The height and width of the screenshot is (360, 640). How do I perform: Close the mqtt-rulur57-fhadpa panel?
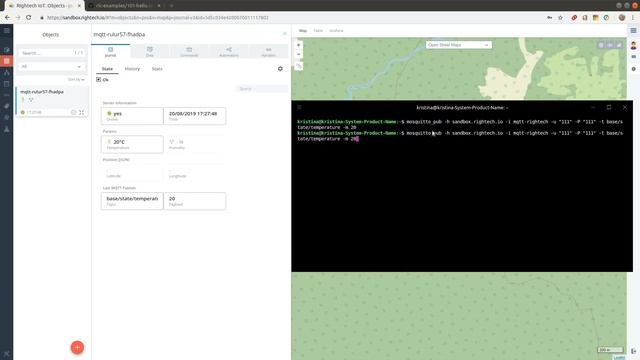[x=284, y=34]
